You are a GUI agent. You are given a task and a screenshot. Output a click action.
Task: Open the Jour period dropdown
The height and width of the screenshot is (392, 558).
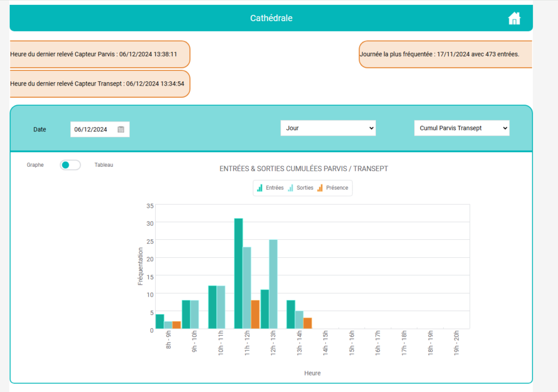tap(328, 128)
